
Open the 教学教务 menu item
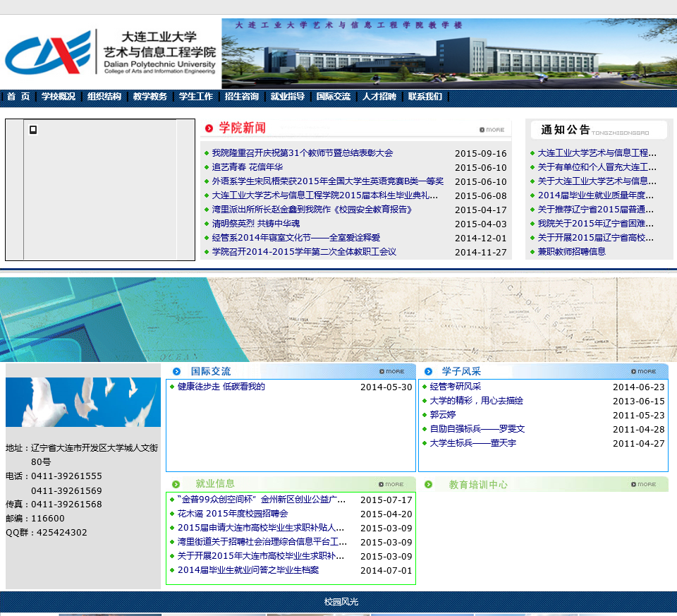(150, 97)
